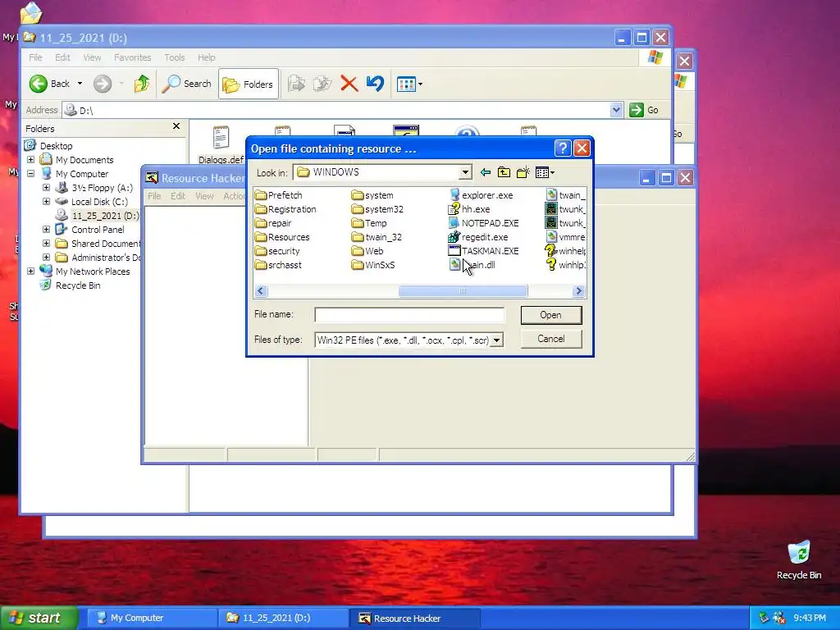Click horizontal scrollbar thumb in file list

463,291
